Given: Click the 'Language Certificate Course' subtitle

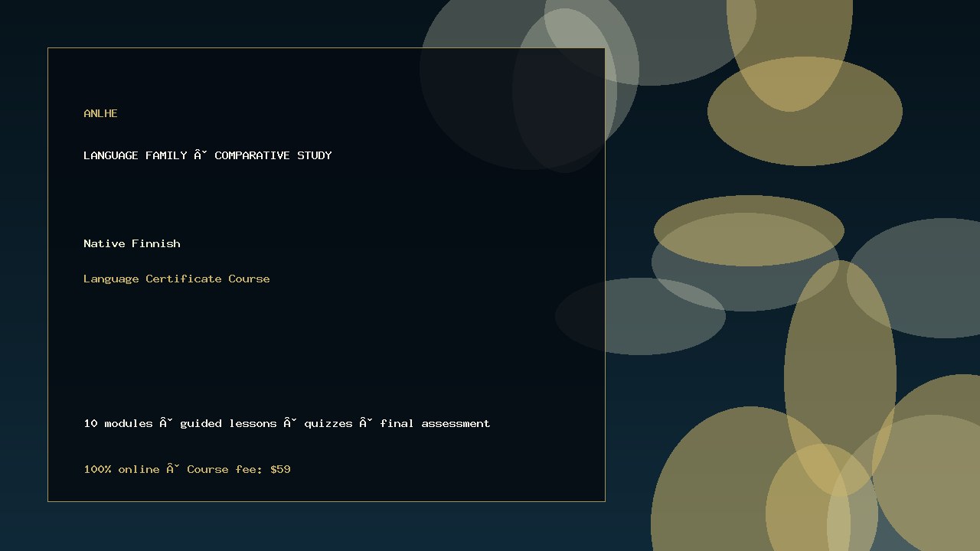Looking at the screenshot, I should [x=177, y=279].
